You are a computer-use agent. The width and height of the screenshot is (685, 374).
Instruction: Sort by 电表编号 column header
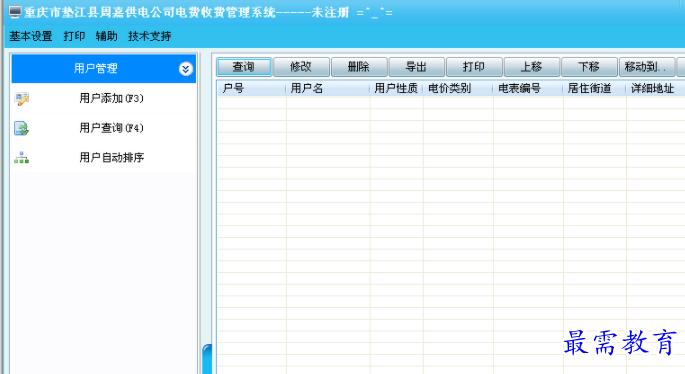pyautogui.click(x=529, y=89)
